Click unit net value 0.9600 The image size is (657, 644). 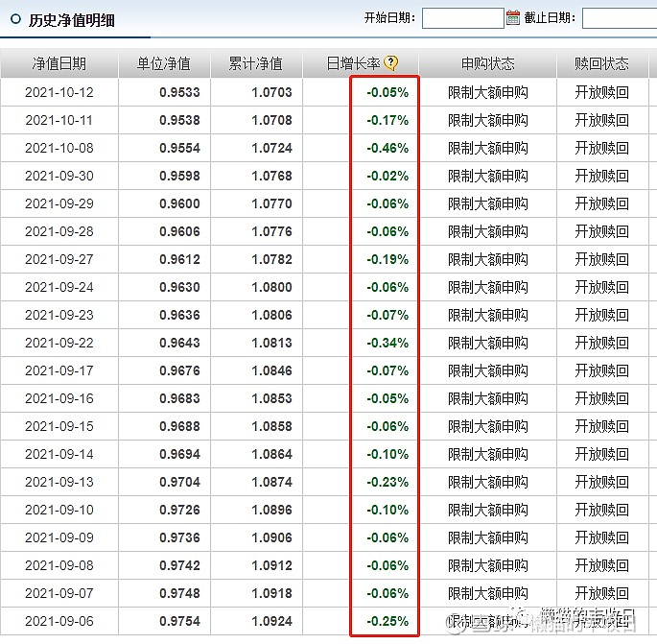[179, 203]
